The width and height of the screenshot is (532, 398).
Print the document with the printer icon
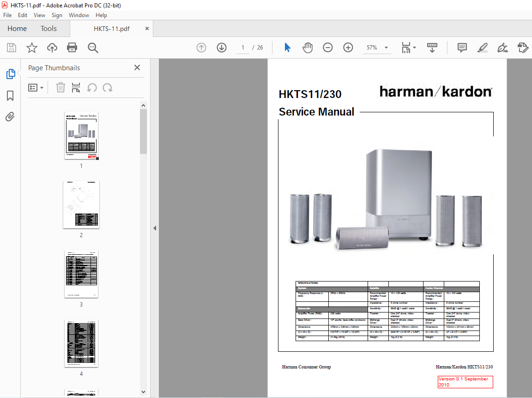pos(72,48)
